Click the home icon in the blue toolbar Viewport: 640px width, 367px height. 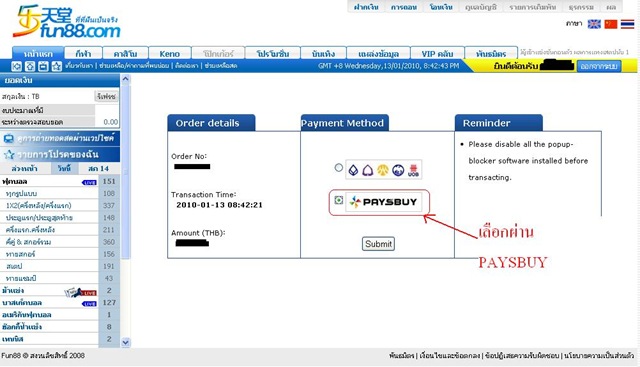click(30, 66)
